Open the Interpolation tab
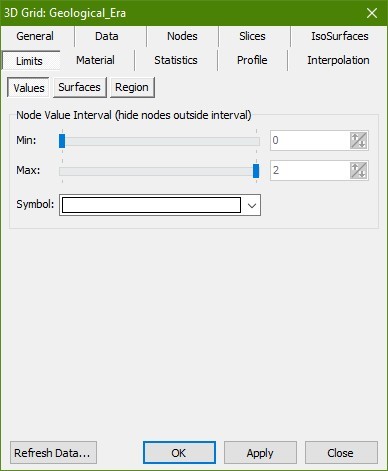This screenshot has height=471, width=388. tap(338, 60)
